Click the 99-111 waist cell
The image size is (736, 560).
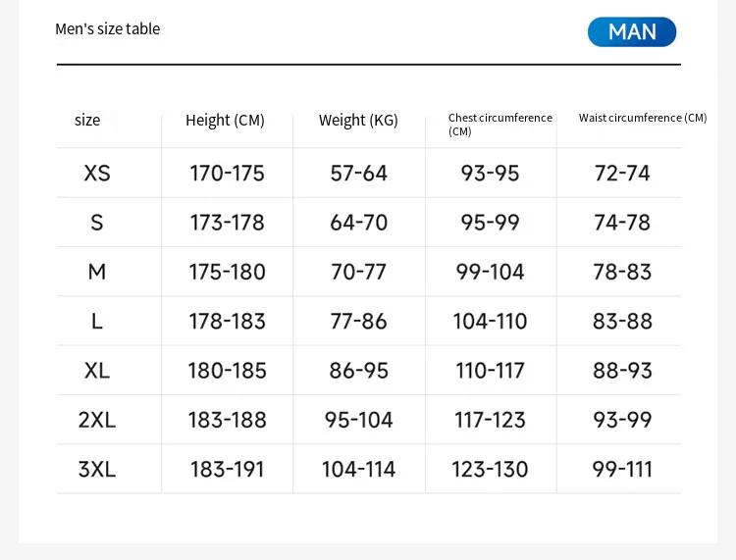point(622,469)
